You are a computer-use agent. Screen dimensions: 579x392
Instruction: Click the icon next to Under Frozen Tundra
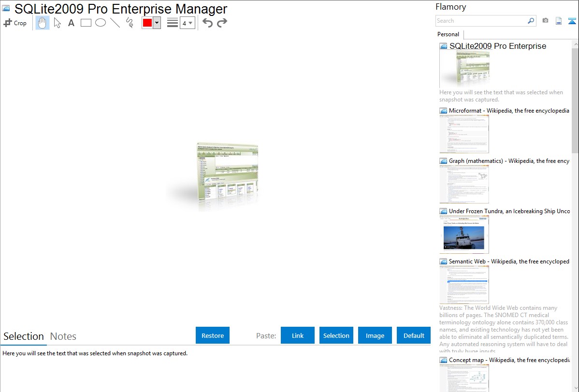(x=443, y=211)
